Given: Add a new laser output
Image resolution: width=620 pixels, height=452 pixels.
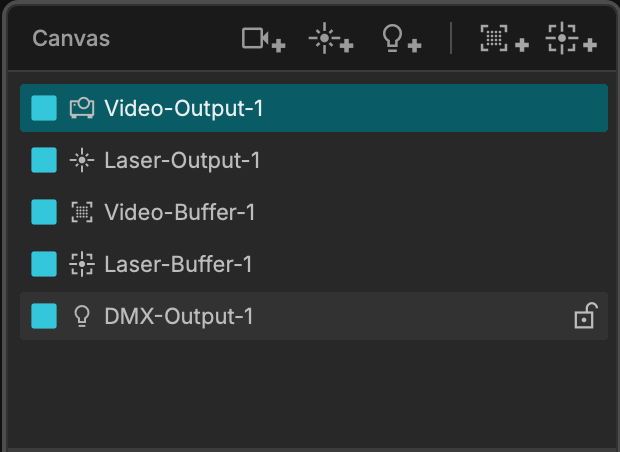Looking at the screenshot, I should coord(331,38).
